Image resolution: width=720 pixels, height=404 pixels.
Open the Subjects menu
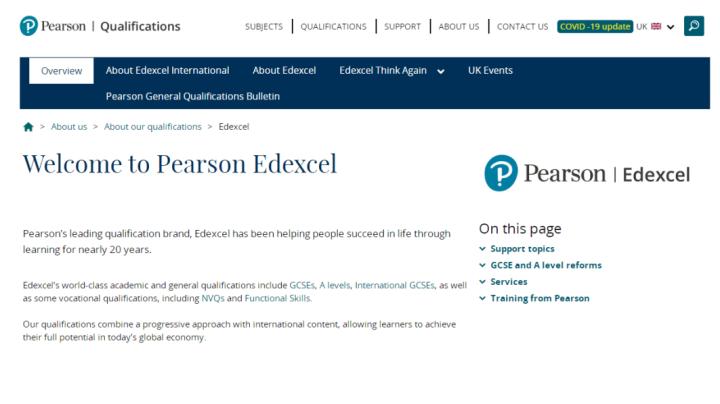[x=264, y=27]
